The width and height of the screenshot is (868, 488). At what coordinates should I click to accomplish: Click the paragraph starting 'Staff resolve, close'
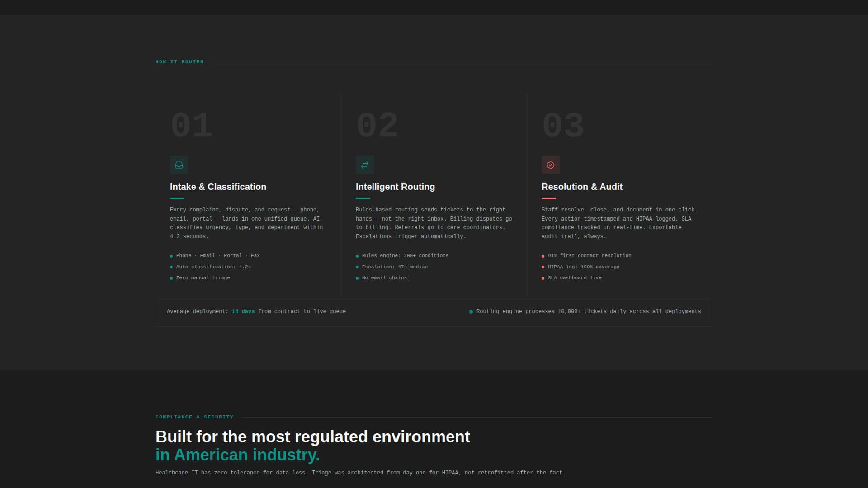point(619,223)
